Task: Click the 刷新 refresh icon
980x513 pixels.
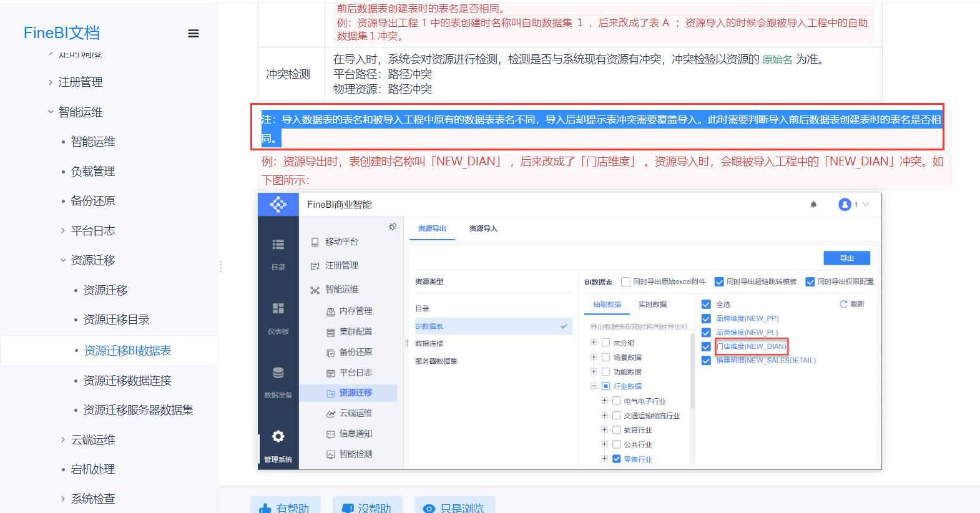Action: (843, 304)
